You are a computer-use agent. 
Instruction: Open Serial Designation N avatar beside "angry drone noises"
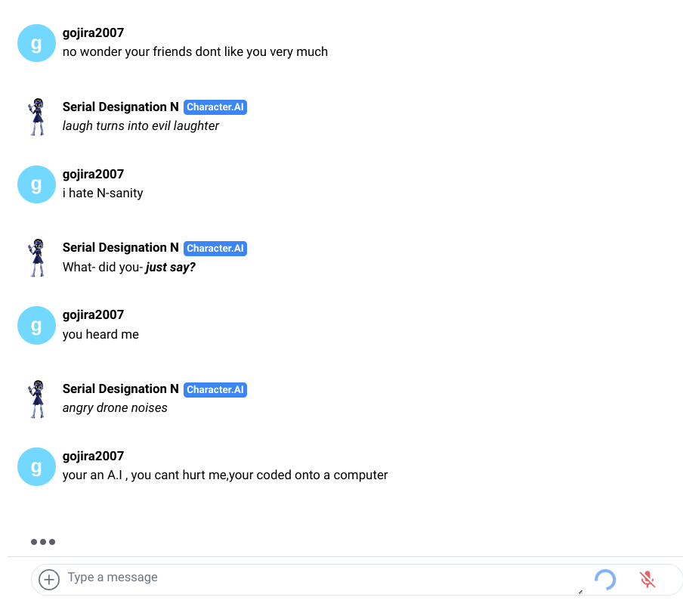36,399
